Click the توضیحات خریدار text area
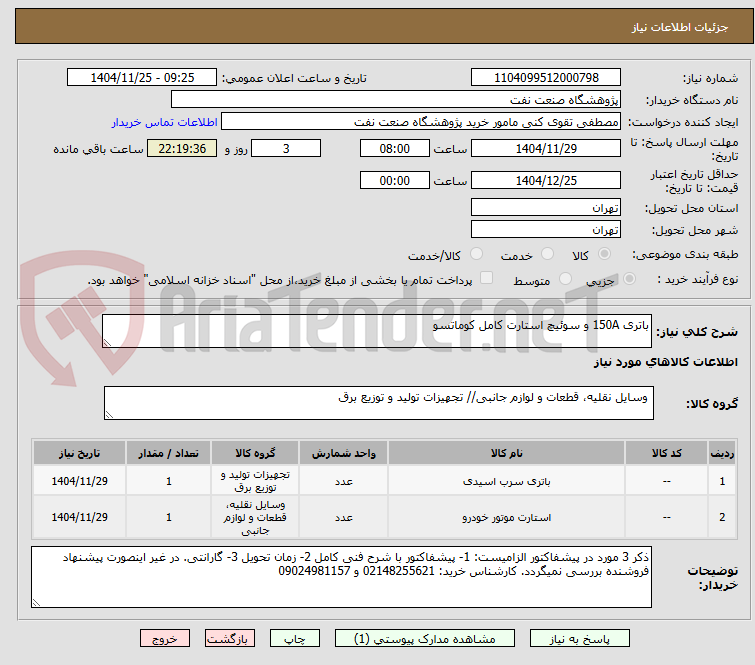This screenshot has height=665, width=755. [341, 577]
